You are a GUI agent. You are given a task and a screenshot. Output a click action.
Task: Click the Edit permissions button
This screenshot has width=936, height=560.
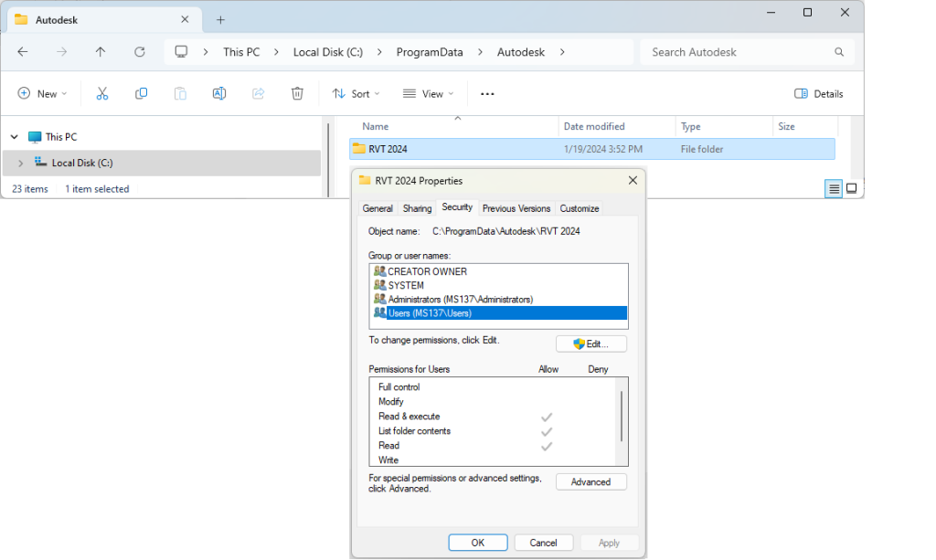tap(591, 343)
